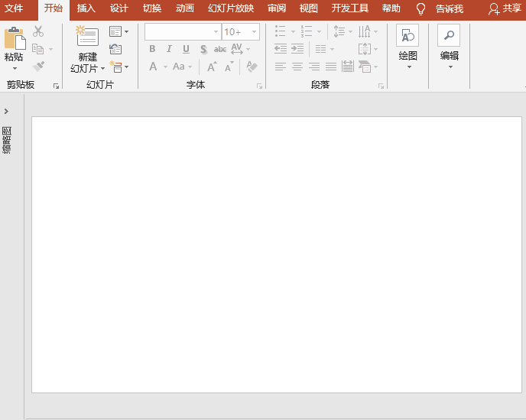Click the bullets list icon
This screenshot has height=420, width=526.
point(280,31)
